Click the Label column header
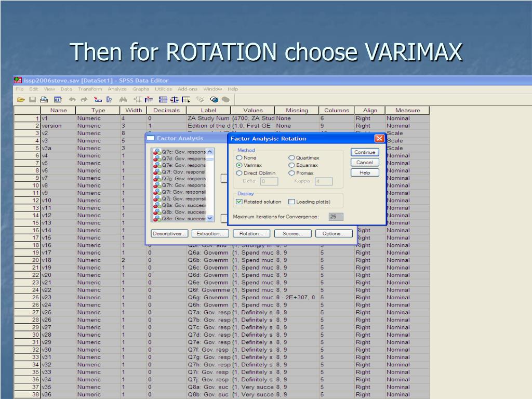532x399 pixels. point(208,110)
